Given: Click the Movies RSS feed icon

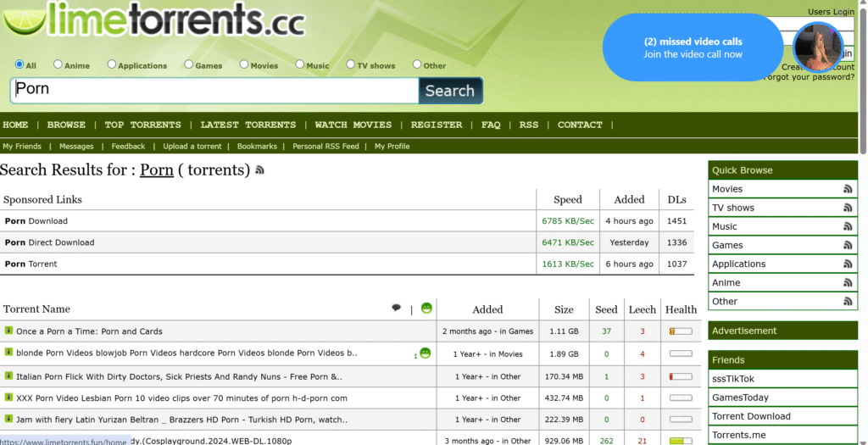Looking at the screenshot, I should click(x=847, y=189).
